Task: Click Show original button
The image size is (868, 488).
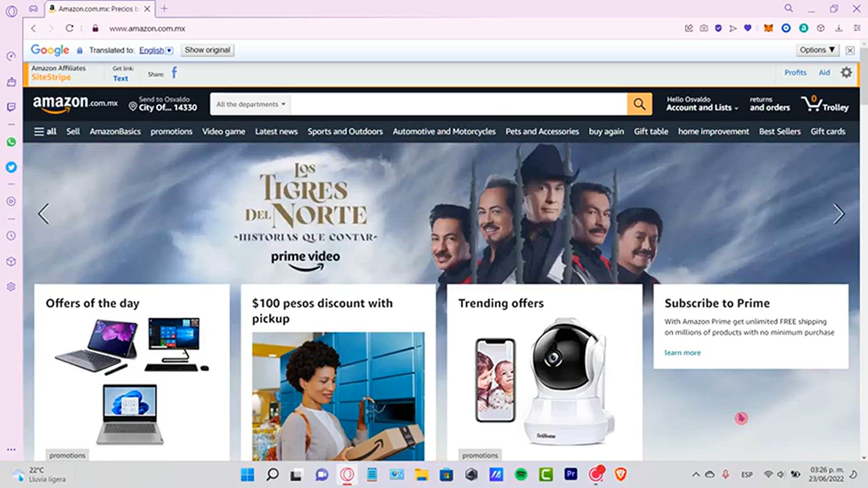Action: pos(208,50)
